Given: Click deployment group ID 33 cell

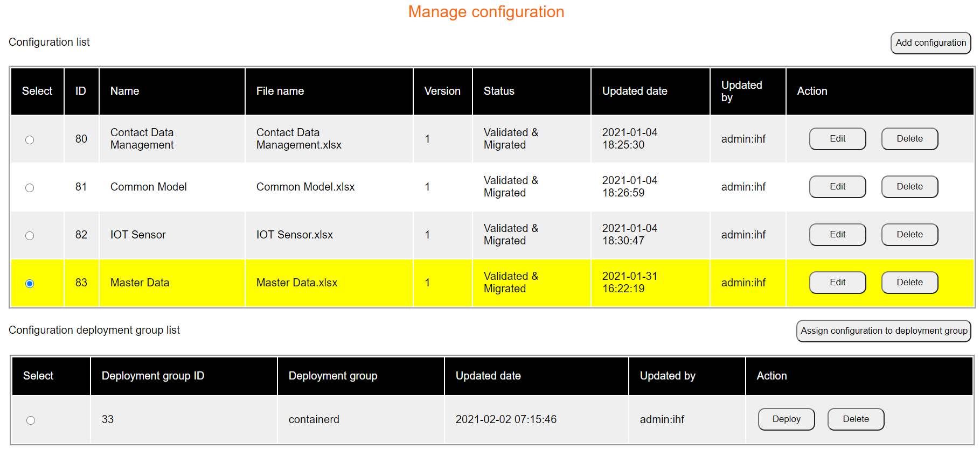Looking at the screenshot, I should click(x=184, y=420).
